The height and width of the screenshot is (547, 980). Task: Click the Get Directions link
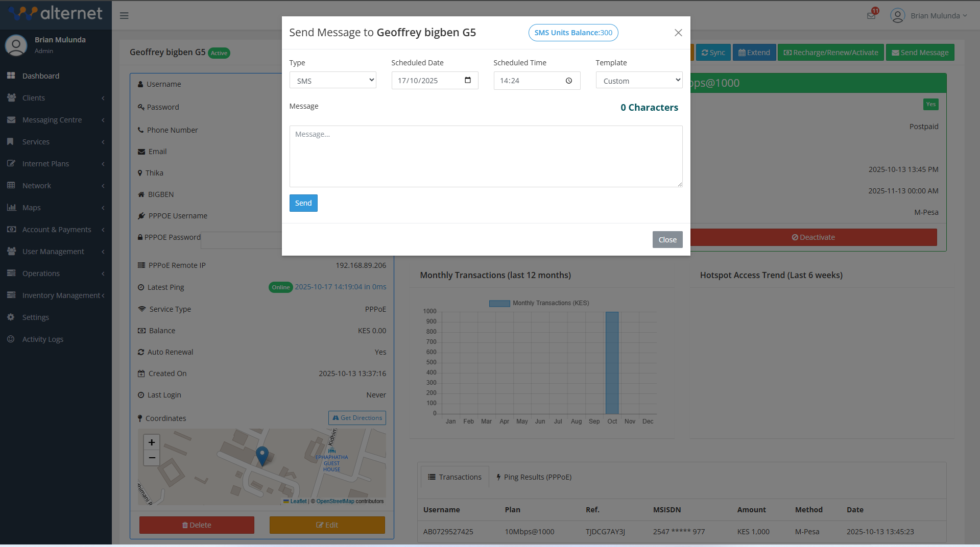click(357, 418)
